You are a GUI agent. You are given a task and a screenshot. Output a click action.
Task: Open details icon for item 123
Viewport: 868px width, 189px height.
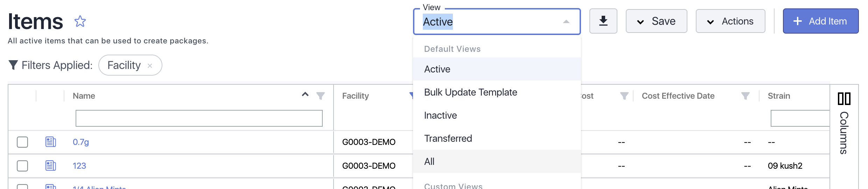(x=51, y=166)
